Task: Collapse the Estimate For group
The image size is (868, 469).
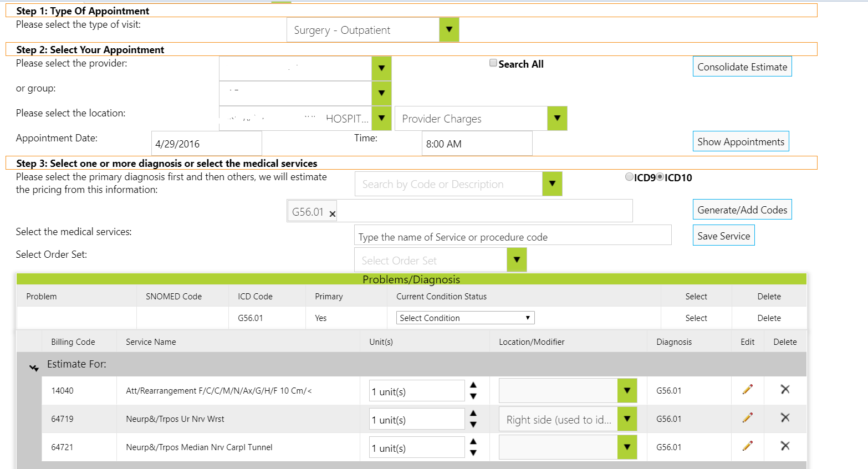Action: click(x=34, y=368)
